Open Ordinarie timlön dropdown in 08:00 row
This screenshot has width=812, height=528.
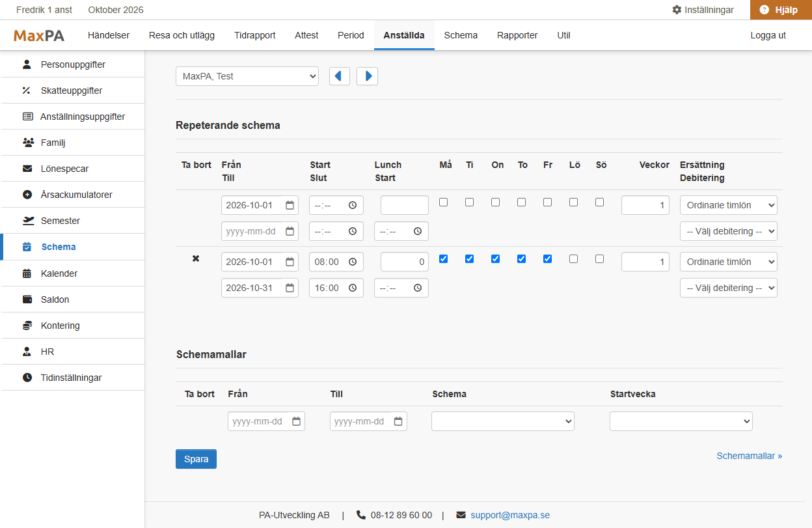point(729,262)
